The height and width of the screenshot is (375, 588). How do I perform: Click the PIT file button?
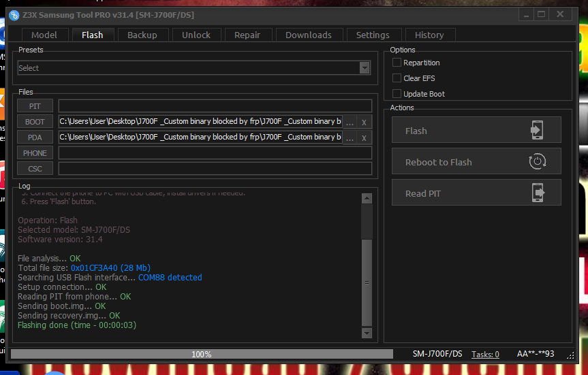tap(35, 106)
